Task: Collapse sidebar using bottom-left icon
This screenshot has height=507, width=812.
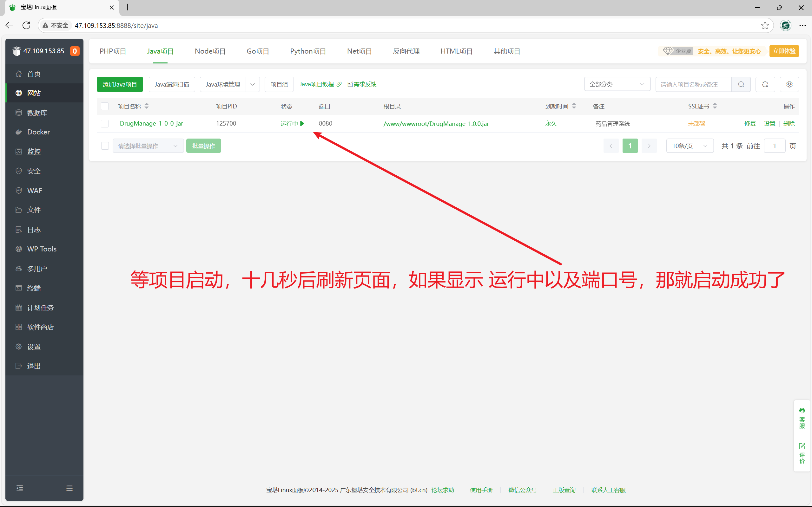Action: coord(20,488)
